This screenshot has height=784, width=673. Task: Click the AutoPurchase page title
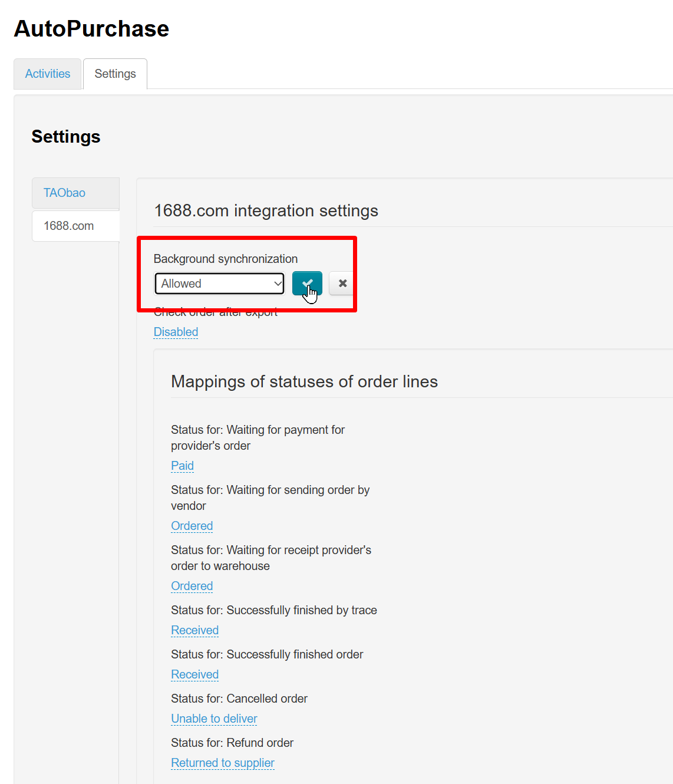(x=91, y=29)
